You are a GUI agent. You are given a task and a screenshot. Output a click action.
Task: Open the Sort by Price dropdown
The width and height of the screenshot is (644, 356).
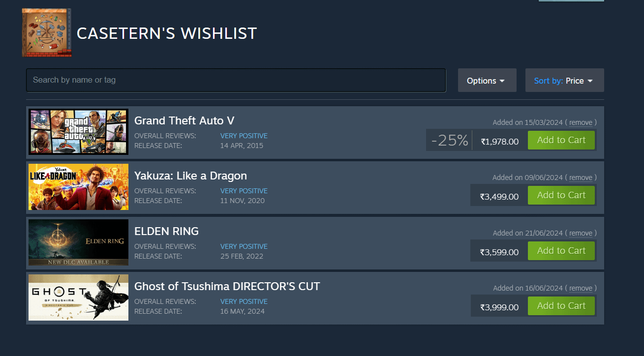click(564, 81)
